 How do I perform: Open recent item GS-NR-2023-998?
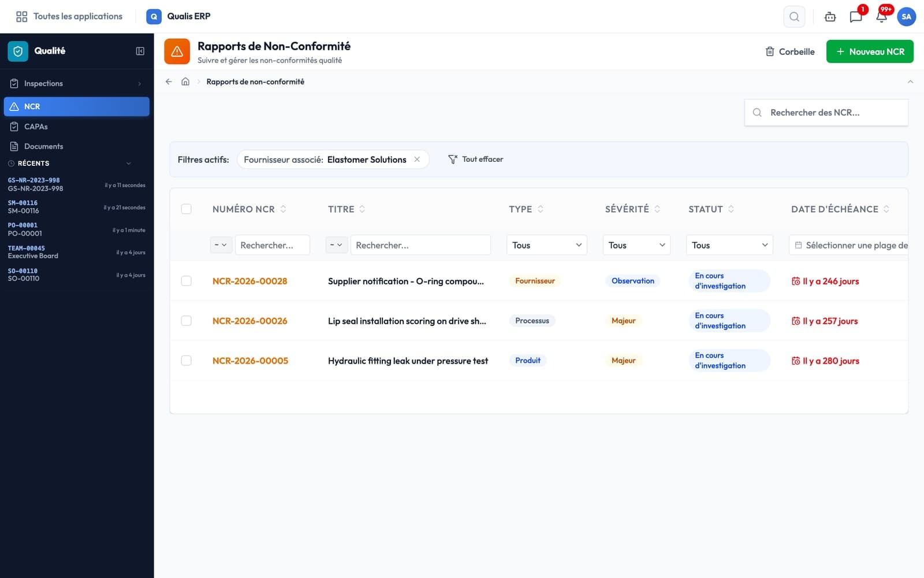76,185
